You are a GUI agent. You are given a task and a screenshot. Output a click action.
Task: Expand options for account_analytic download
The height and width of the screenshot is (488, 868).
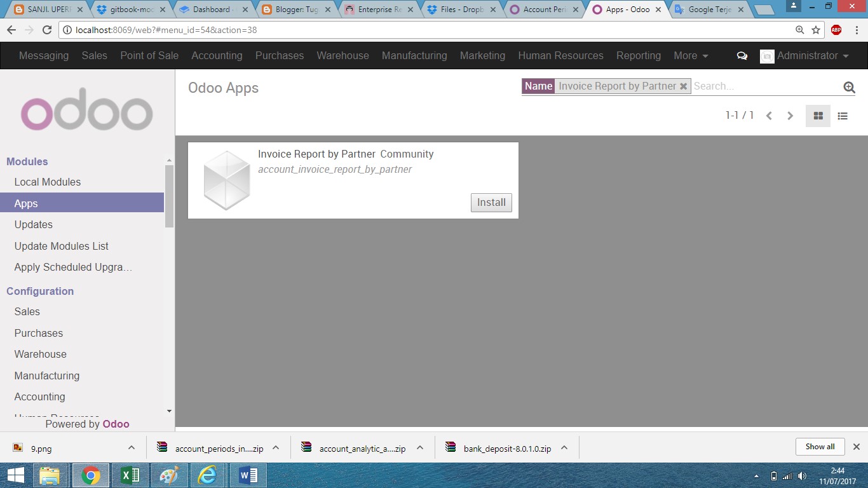pyautogui.click(x=420, y=448)
